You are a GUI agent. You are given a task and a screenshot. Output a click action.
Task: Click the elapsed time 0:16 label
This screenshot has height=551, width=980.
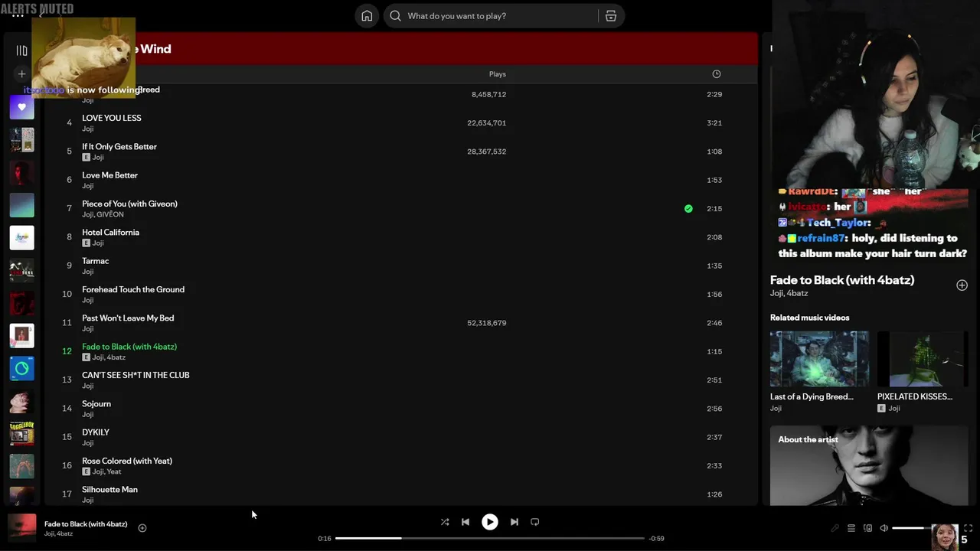click(325, 538)
